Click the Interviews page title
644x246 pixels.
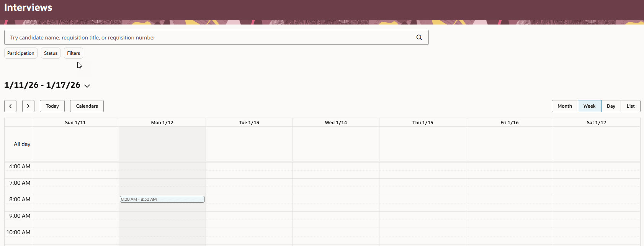(x=28, y=7)
